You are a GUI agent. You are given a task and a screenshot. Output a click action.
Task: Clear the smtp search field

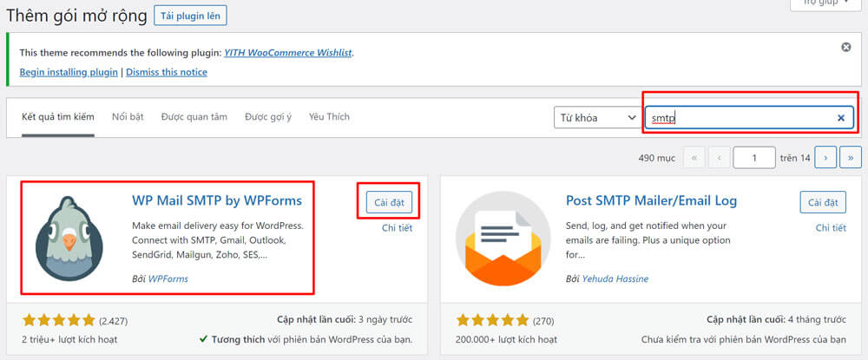[841, 118]
